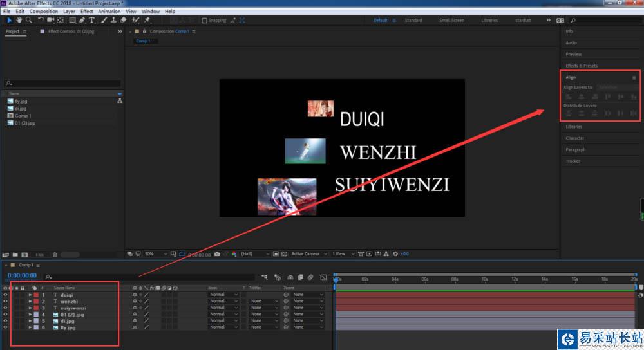The height and width of the screenshot is (350, 644).
Task: Enable the Snapping checkbox
Action: [205, 21]
